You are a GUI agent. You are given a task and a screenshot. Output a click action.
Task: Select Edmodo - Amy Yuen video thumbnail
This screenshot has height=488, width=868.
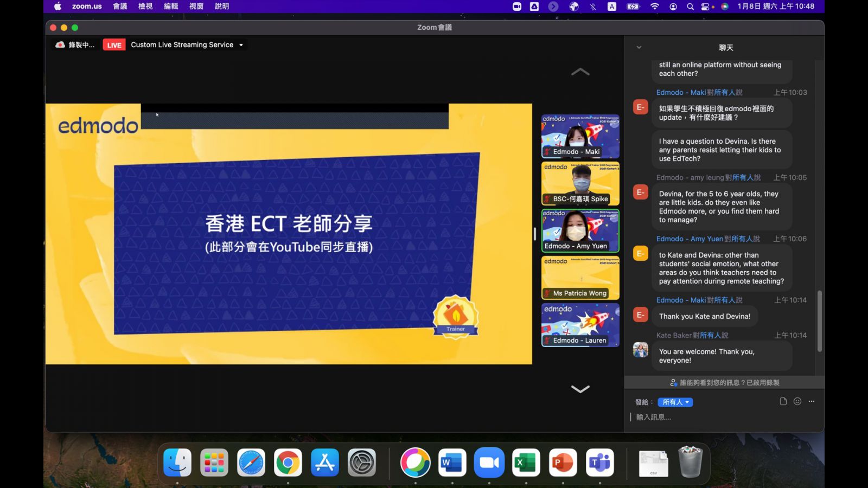(x=580, y=230)
